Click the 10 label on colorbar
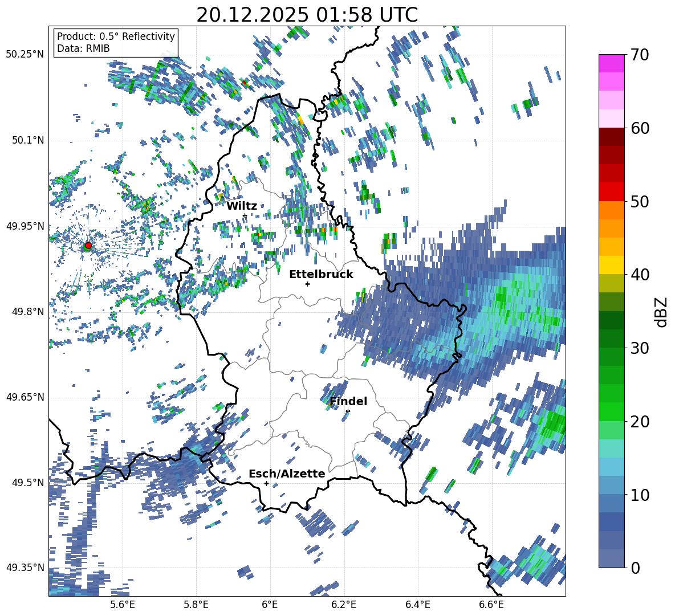The height and width of the screenshot is (616, 675). coord(640,495)
